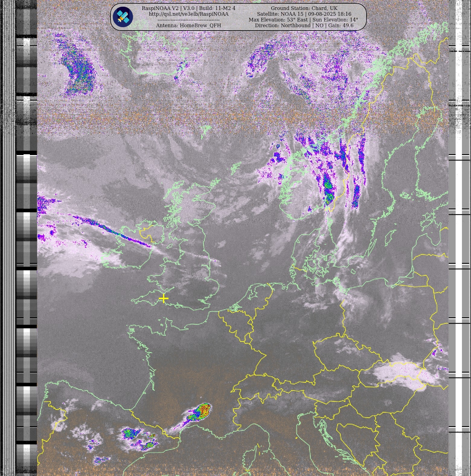The width and height of the screenshot is (471, 476).
Task: Click the 'Direction: Northbound | NO | Gain: 49.6' text
Action: [x=304, y=25]
